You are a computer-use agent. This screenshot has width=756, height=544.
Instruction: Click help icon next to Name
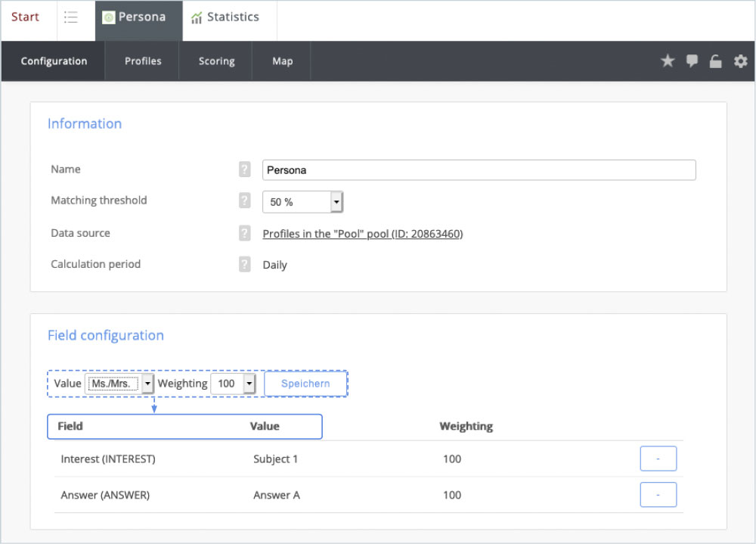[x=244, y=169]
